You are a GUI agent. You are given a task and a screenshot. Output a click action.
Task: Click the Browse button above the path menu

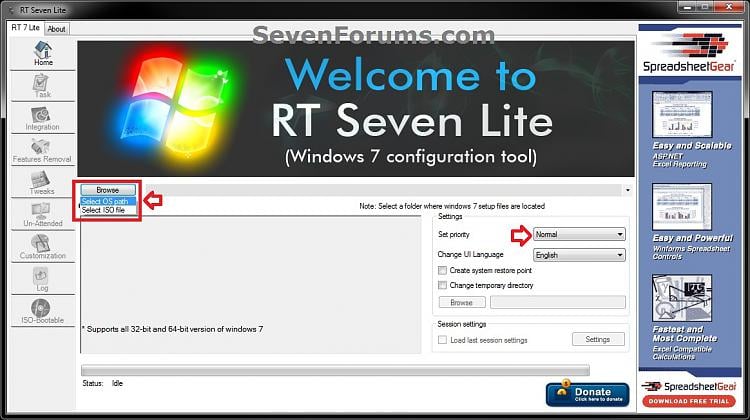click(108, 190)
